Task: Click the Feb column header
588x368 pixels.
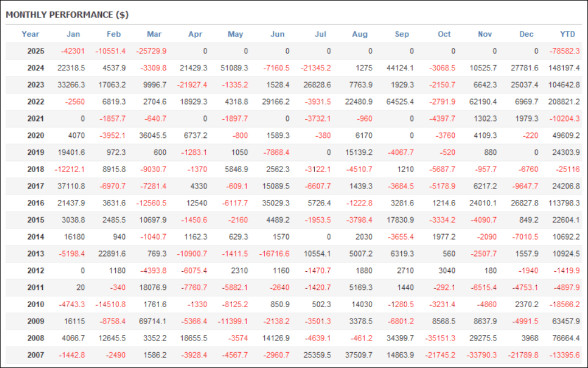Action: pos(114,34)
